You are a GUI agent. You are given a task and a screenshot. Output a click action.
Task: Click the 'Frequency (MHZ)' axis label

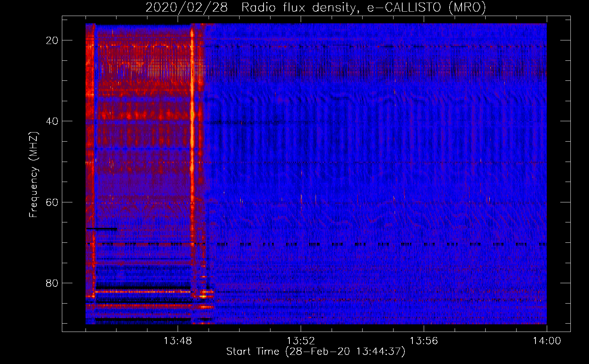[33, 175]
